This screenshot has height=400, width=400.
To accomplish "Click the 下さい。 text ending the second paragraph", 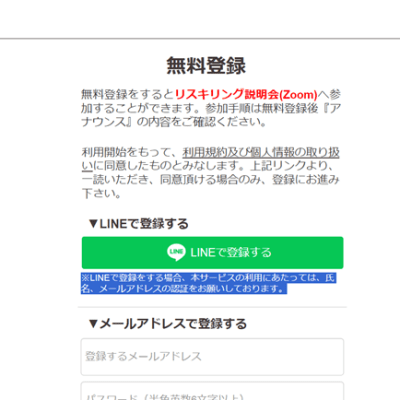I will (x=101, y=193).
